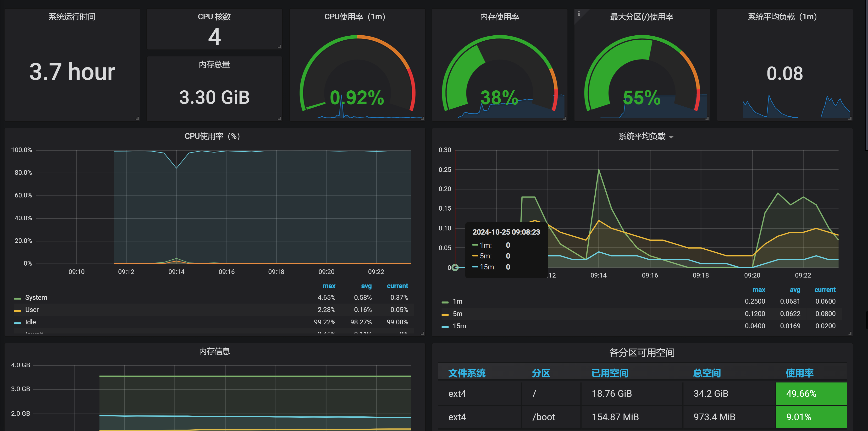Click the info icon on 最大分区(/)使用率 panel
Viewport: 868px width, 431px height.
click(x=580, y=13)
